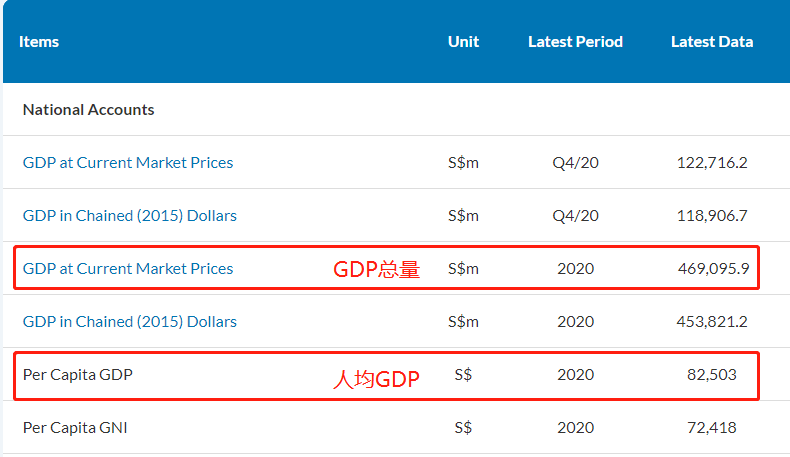Click the 469,095.9 value cell

[712, 268]
